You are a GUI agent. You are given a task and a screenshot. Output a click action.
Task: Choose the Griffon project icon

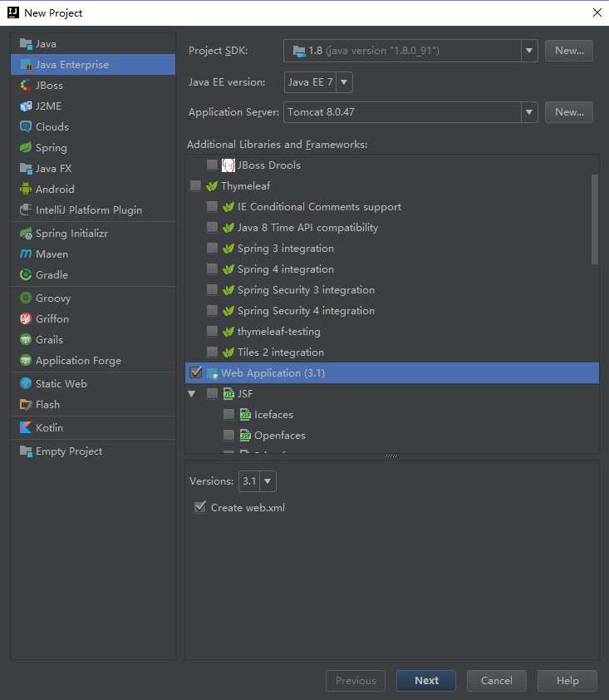pos(27,318)
